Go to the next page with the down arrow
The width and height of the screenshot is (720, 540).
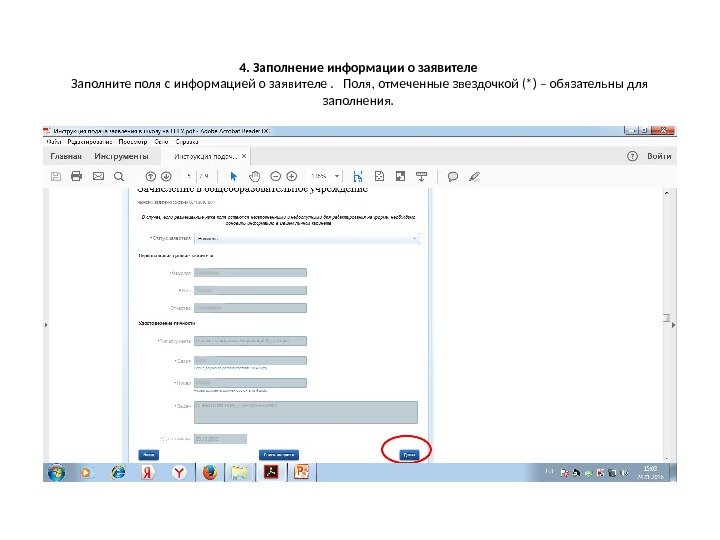point(166,176)
